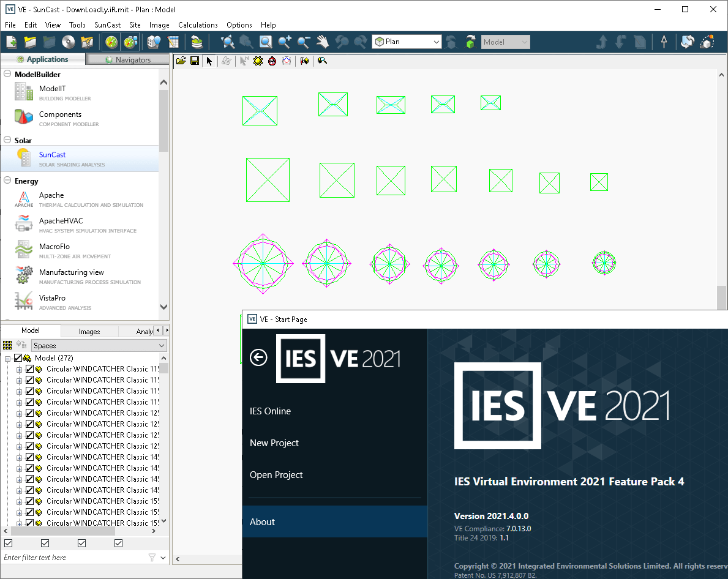The width and height of the screenshot is (728, 579).
Task: Switch to the Navigators tab
Action: (x=128, y=59)
